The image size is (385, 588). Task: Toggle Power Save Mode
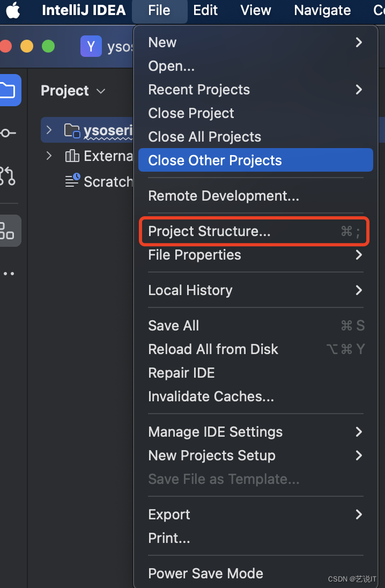click(x=205, y=573)
